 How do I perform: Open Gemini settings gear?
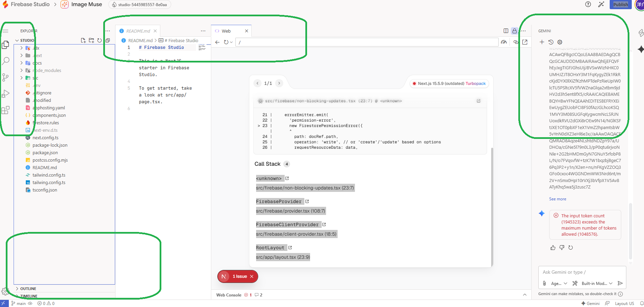coord(560,42)
